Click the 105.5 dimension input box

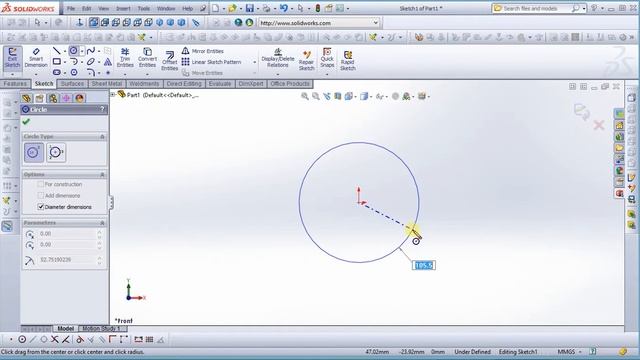[424, 265]
